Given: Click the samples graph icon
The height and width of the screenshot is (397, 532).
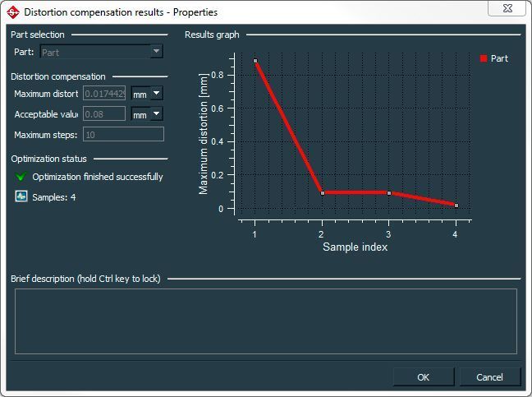Looking at the screenshot, I should 21,196.
